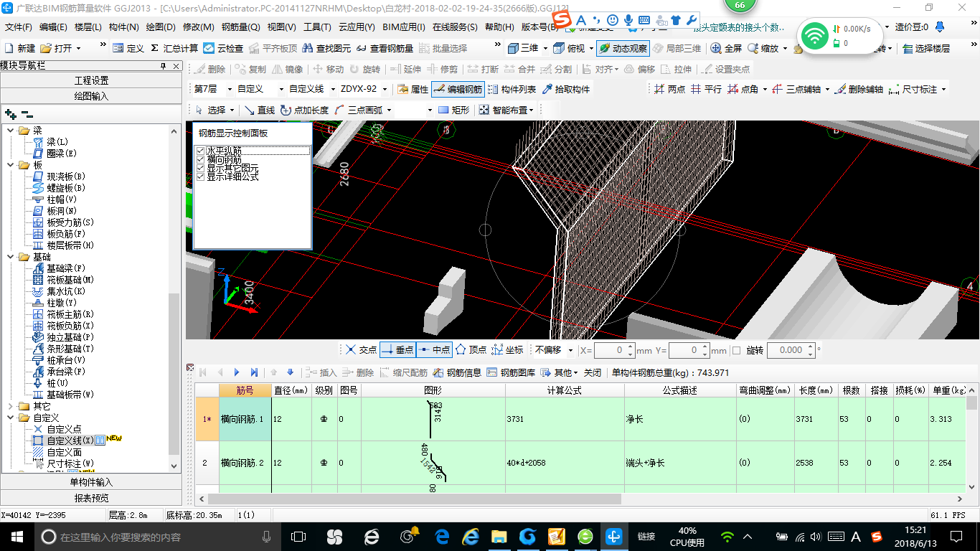
Task: Open 编辑(E) menu
Action: [53, 27]
